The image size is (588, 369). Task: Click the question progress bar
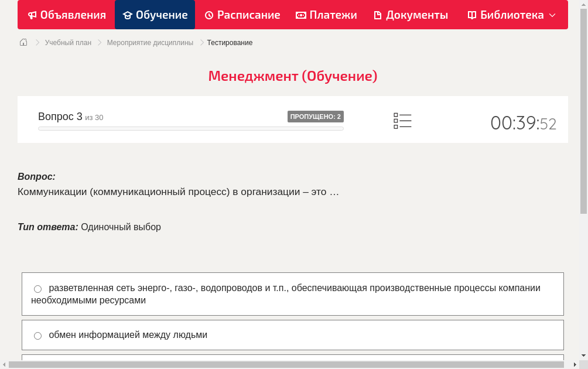point(190,128)
